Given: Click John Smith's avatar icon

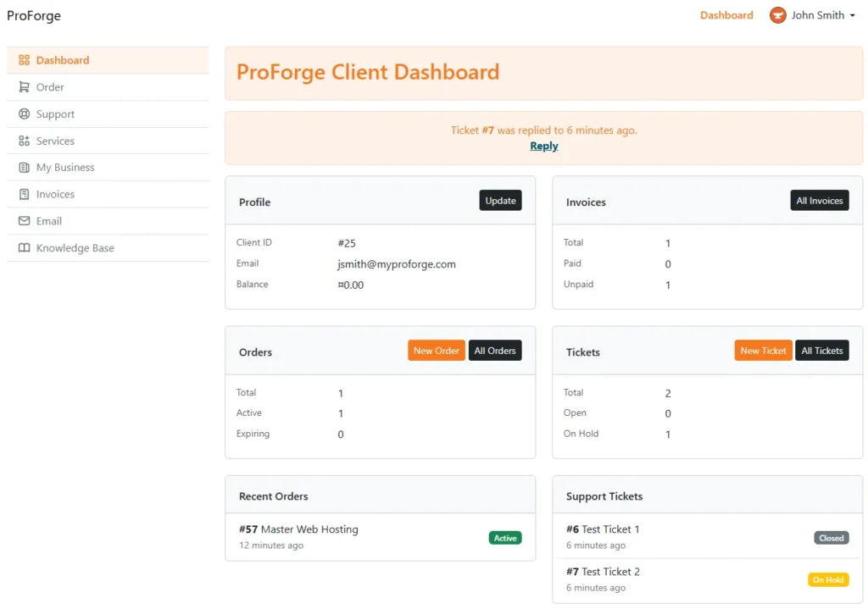Looking at the screenshot, I should [x=778, y=15].
